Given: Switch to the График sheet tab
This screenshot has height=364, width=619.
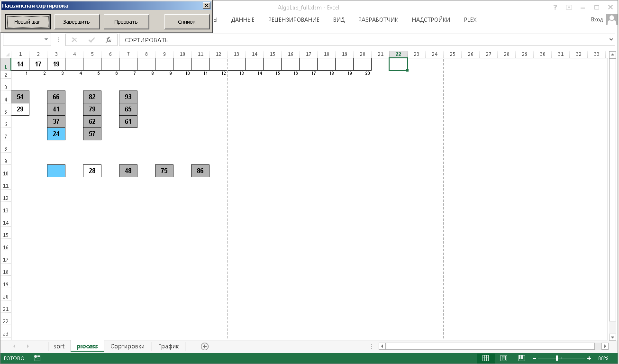Looking at the screenshot, I should coord(169,346).
